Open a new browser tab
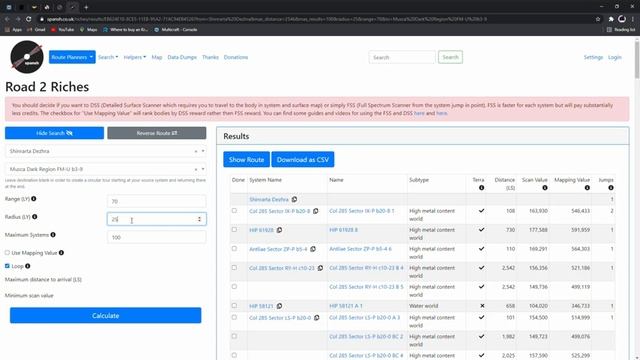 pyautogui.click(x=86, y=7)
